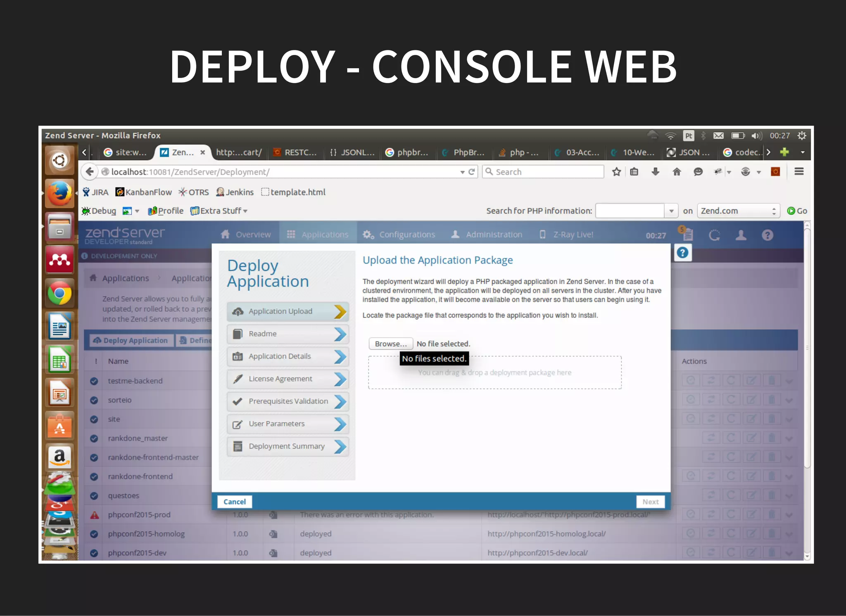Select the Deployment Summary wizard step

click(x=288, y=446)
